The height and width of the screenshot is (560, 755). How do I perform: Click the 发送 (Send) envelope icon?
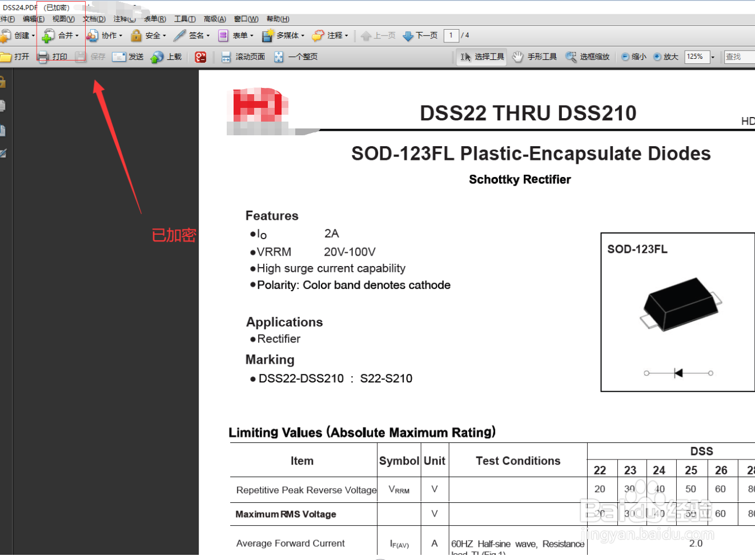pyautogui.click(x=119, y=57)
